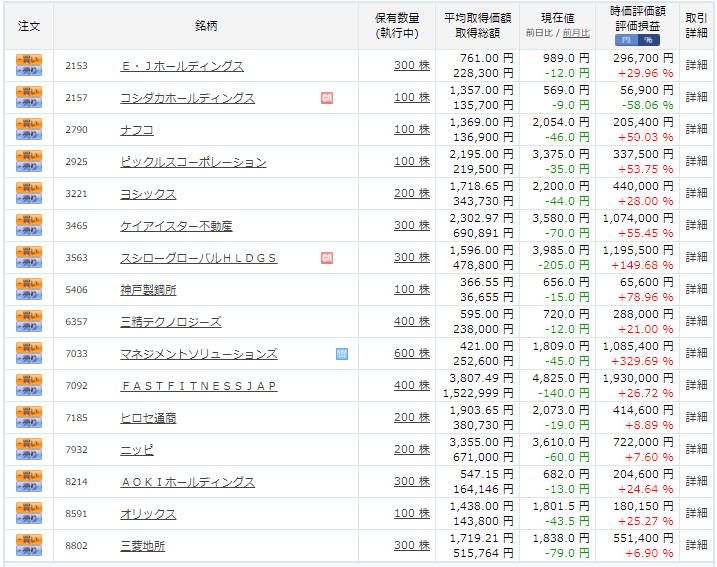Open the FAST FITNESS JAP stock link

[198, 386]
